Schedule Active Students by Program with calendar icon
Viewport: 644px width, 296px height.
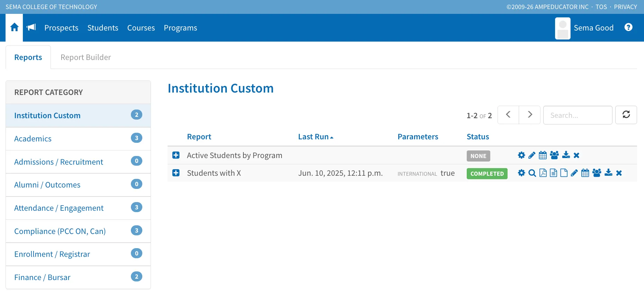coord(543,155)
